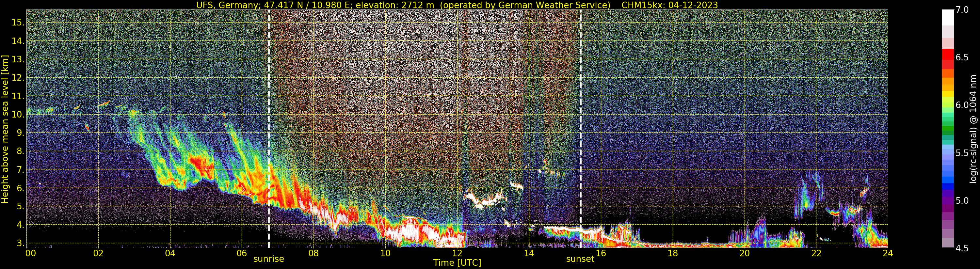Image resolution: width=980 pixels, height=269 pixels.
Task: Click the time axis tick '20'
Action: (x=744, y=253)
